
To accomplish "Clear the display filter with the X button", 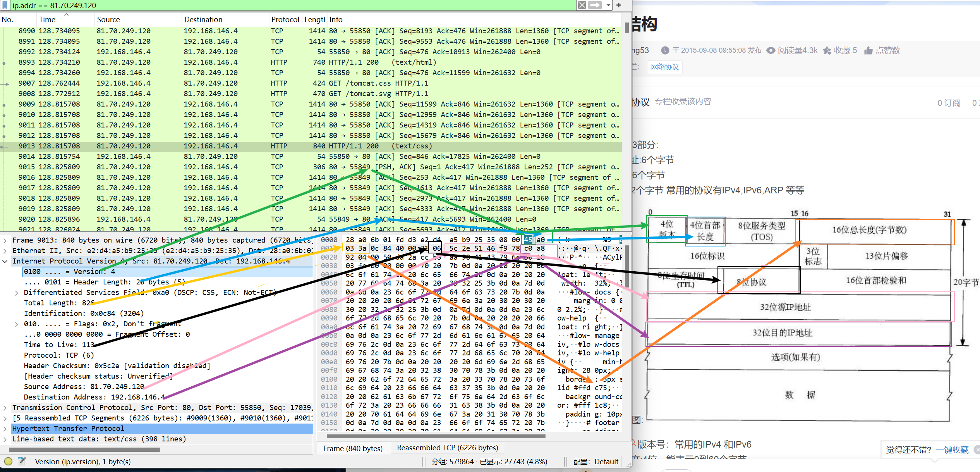I will (x=582, y=5).
